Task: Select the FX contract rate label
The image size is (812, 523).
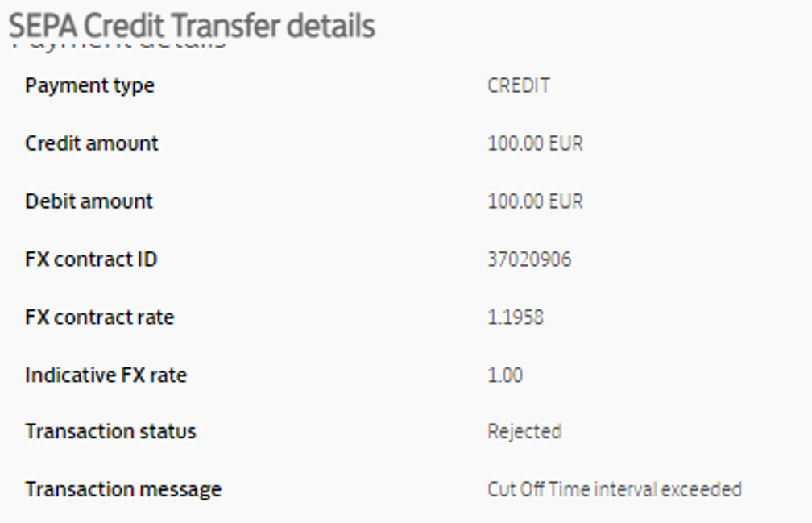Action: [100, 318]
